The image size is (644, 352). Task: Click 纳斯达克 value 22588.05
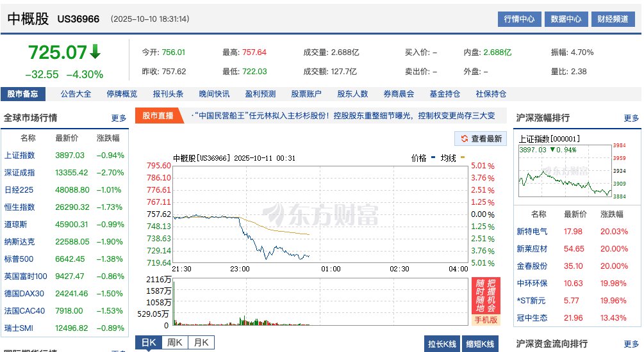tap(72, 242)
